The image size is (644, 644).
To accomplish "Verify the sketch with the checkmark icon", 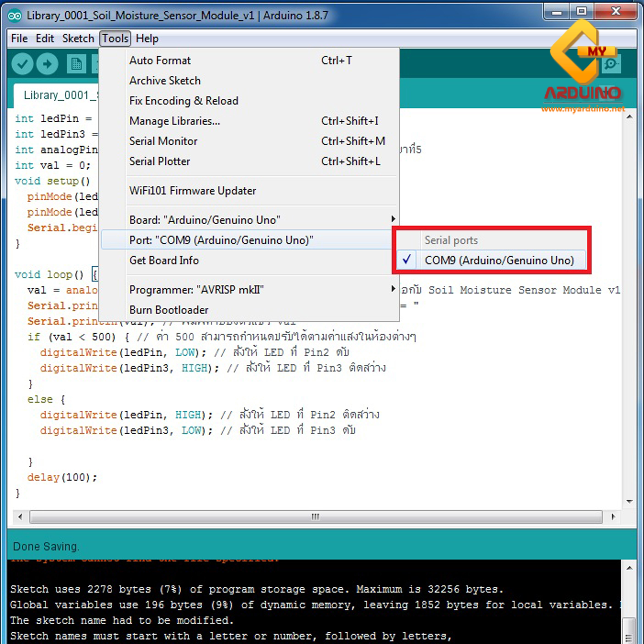I will [22, 63].
